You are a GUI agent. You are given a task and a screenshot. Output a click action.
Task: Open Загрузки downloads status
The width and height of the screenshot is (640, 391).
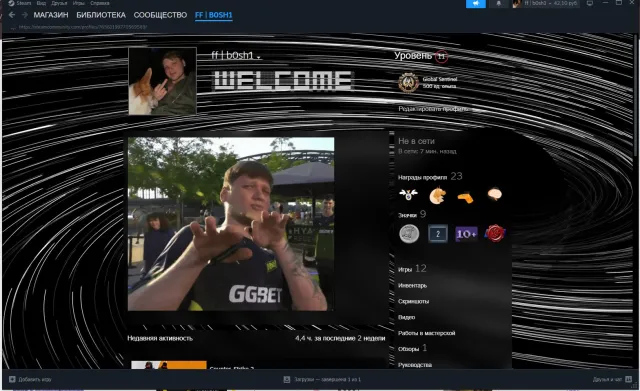pos(322,380)
